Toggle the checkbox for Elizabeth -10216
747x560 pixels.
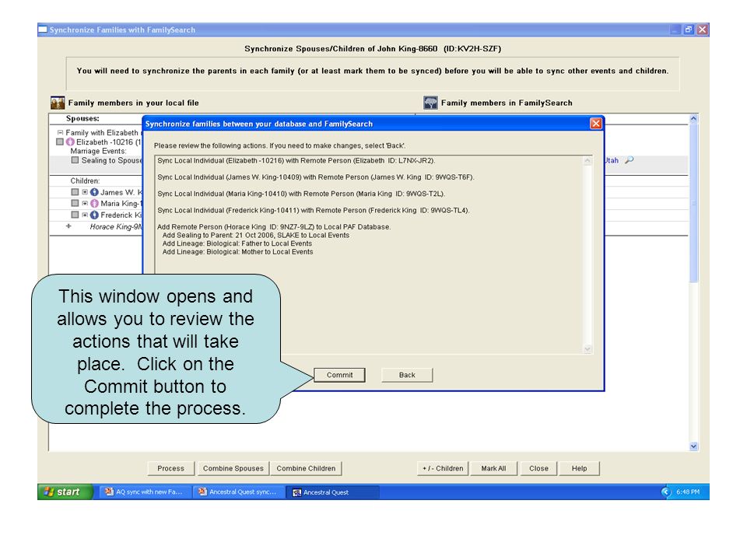(60, 142)
